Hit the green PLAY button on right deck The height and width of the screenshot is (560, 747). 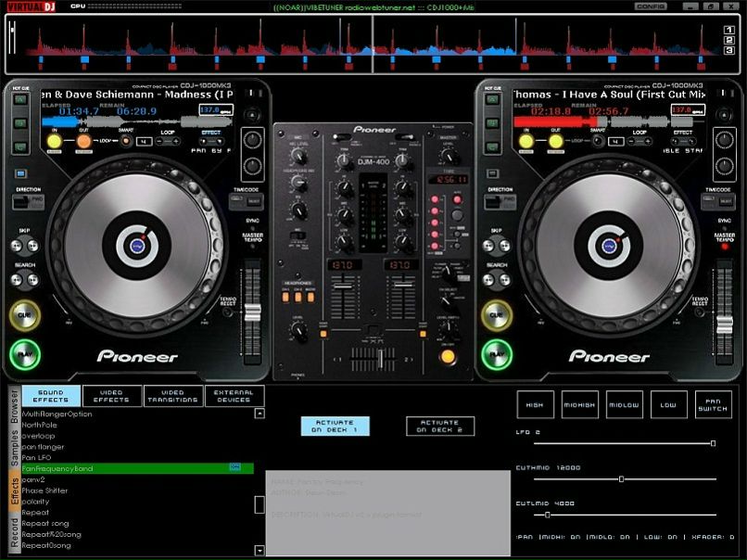click(x=497, y=354)
